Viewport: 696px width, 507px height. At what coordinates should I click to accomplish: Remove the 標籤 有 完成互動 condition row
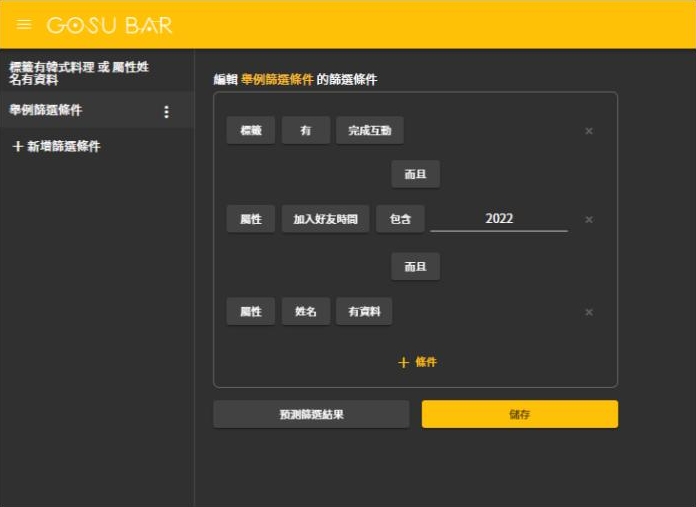(x=588, y=131)
